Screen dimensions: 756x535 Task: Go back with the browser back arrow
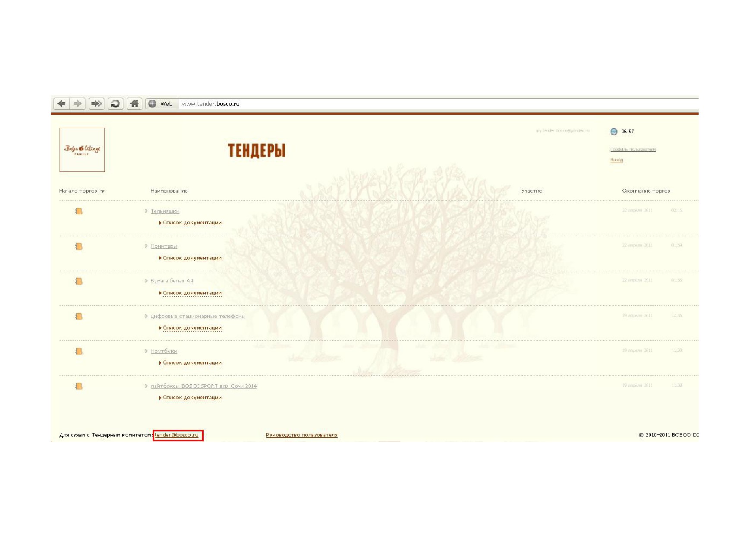[61, 104]
